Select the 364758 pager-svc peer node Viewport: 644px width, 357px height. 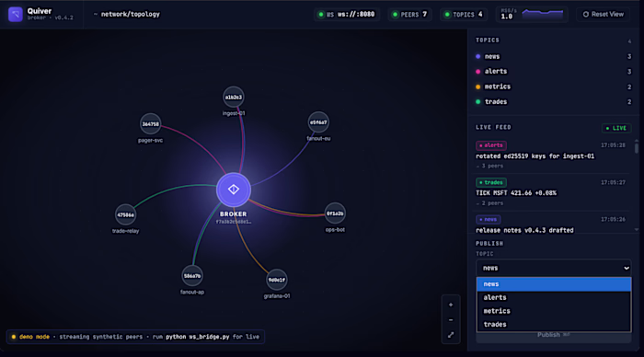point(150,124)
